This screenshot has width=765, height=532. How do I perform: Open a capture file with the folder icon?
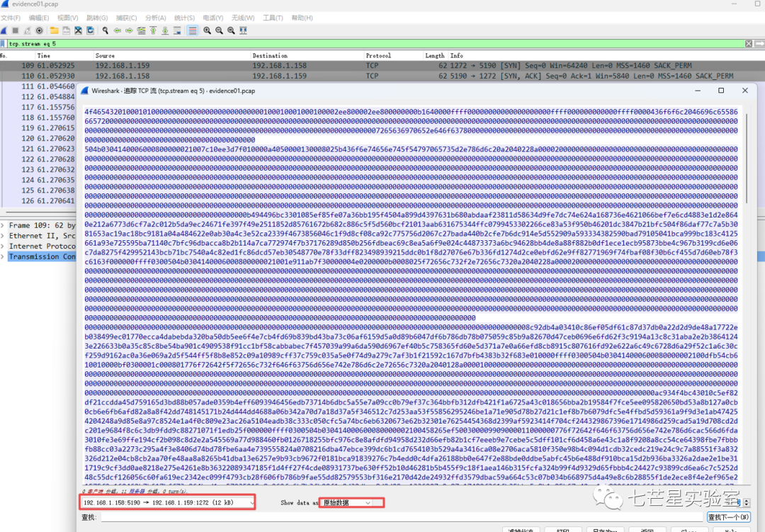tap(54, 30)
